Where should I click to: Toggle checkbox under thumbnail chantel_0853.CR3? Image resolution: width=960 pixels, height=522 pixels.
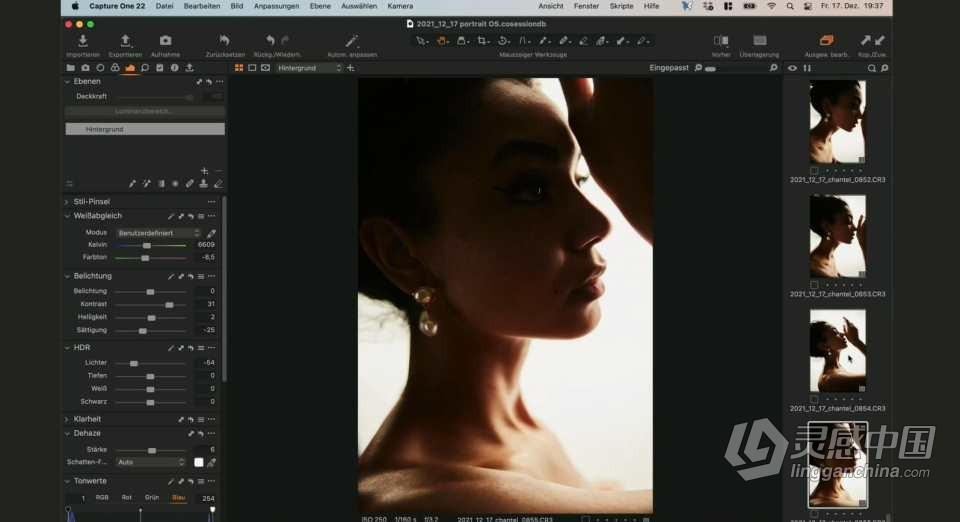[x=814, y=285]
